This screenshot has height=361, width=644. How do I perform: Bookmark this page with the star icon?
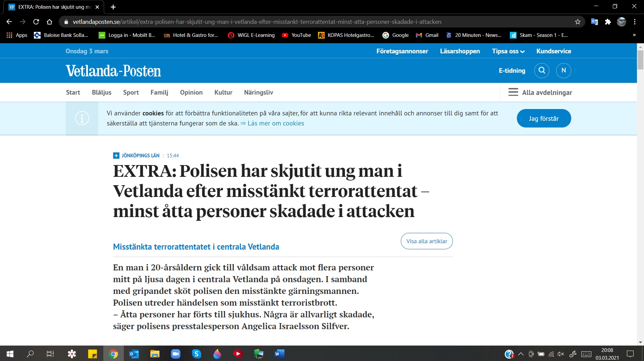578,22
